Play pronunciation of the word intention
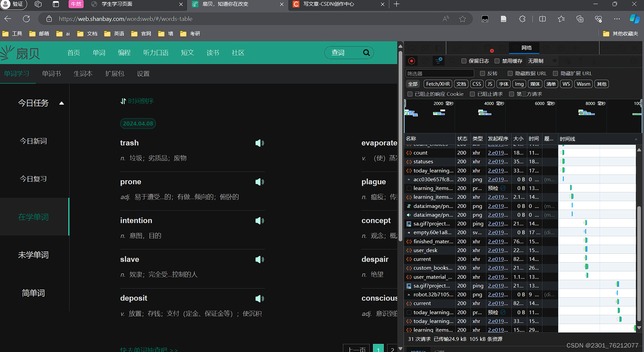Viewport: 644px width, 352px height. pos(259,221)
